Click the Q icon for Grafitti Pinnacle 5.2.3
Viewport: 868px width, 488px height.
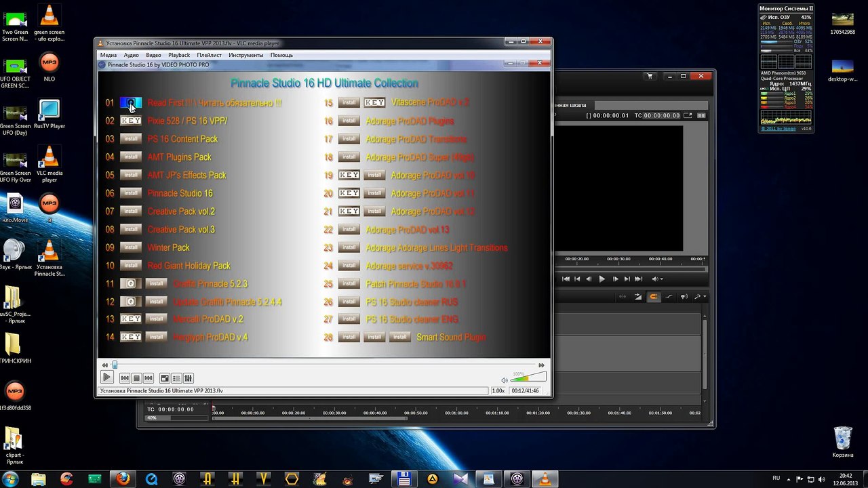pos(131,283)
